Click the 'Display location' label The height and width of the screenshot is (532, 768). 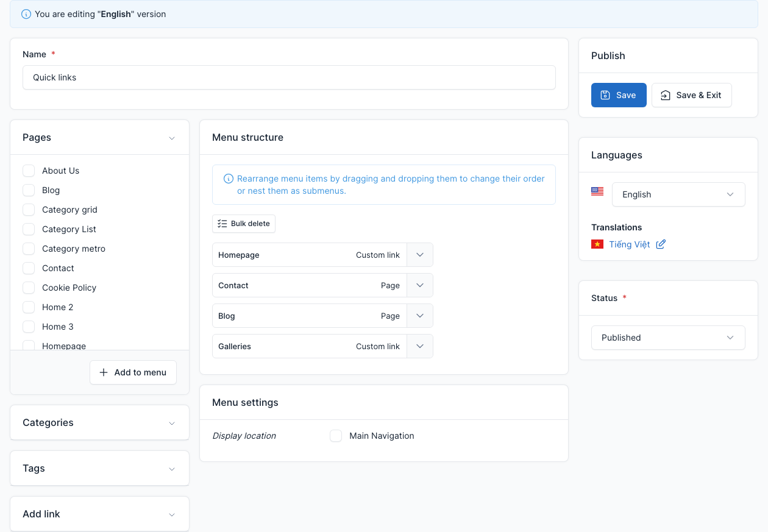[x=244, y=436]
